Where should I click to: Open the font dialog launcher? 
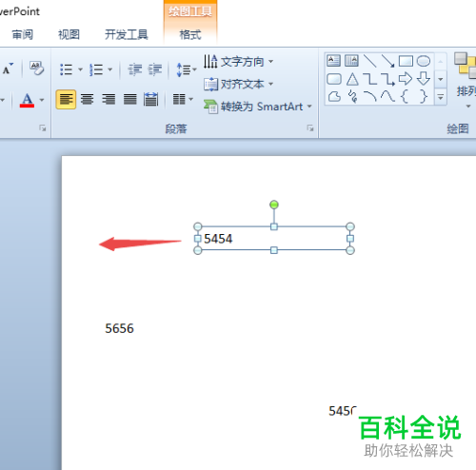click(x=43, y=128)
